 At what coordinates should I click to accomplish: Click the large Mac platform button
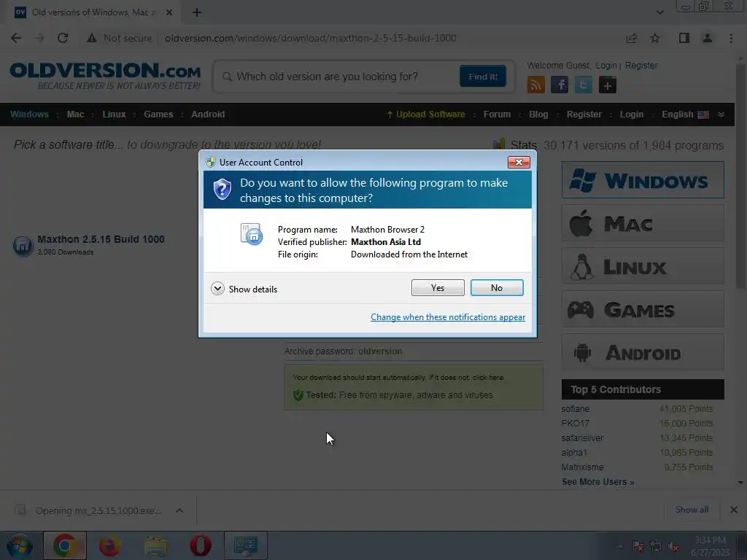(643, 223)
